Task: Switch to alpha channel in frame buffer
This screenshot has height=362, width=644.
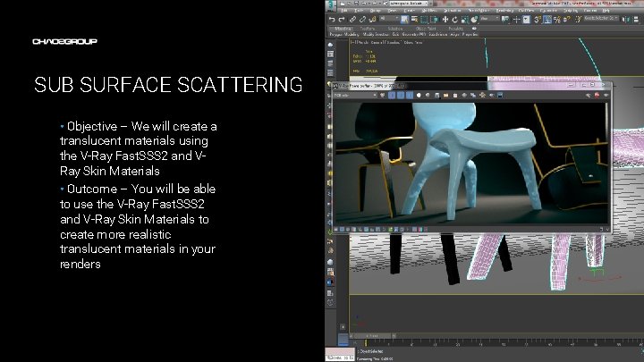Action: coord(419,96)
